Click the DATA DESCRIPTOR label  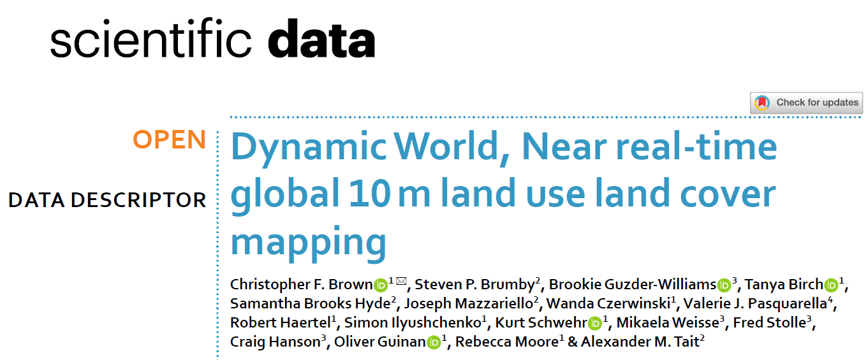[107, 200]
